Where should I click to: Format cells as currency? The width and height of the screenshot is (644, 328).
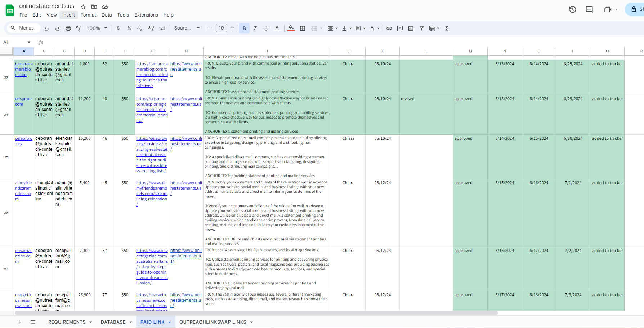(x=118, y=28)
